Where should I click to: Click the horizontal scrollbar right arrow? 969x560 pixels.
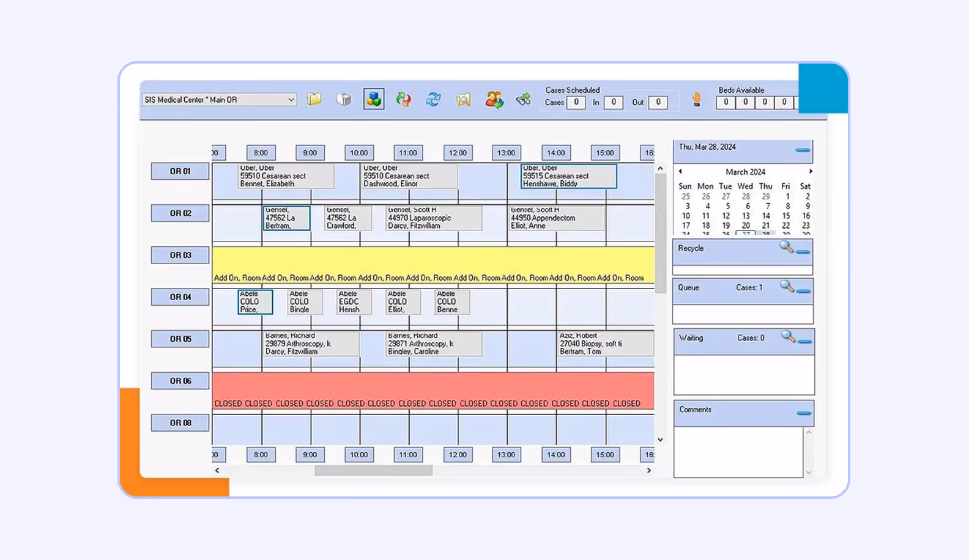pos(649,471)
